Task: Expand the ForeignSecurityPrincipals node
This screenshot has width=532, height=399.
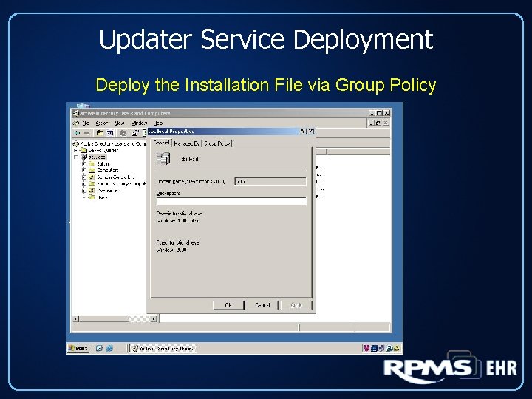Action: [x=83, y=184]
